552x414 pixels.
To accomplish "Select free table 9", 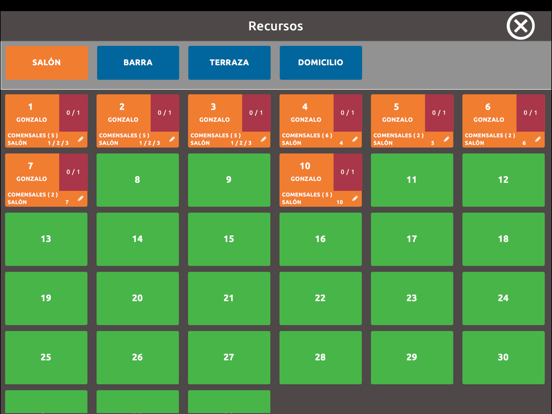I will point(229,180).
